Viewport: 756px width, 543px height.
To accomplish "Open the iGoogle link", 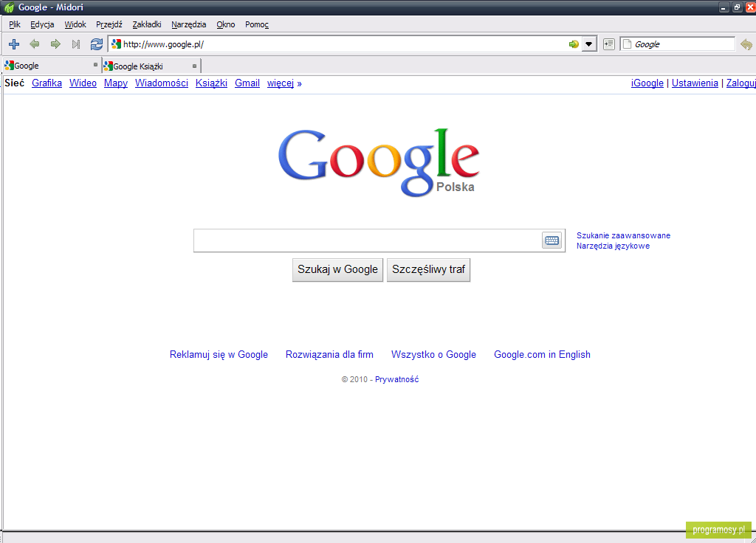I will coord(647,83).
